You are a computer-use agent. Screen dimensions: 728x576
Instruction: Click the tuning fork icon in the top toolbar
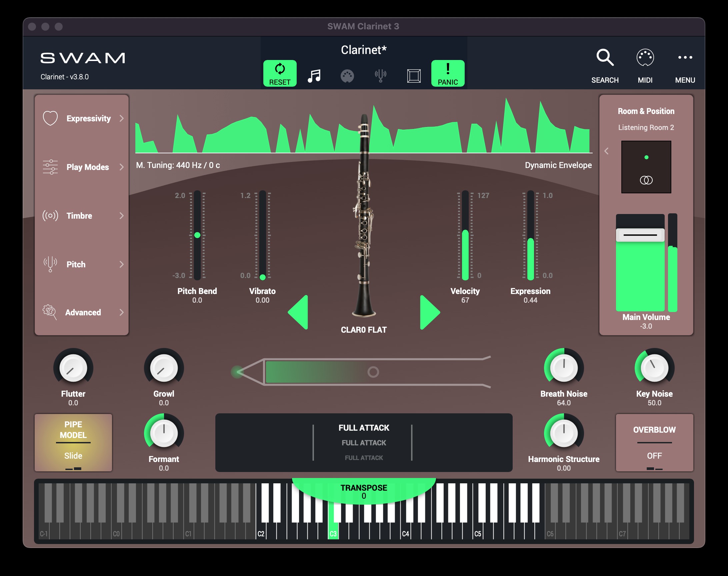380,75
